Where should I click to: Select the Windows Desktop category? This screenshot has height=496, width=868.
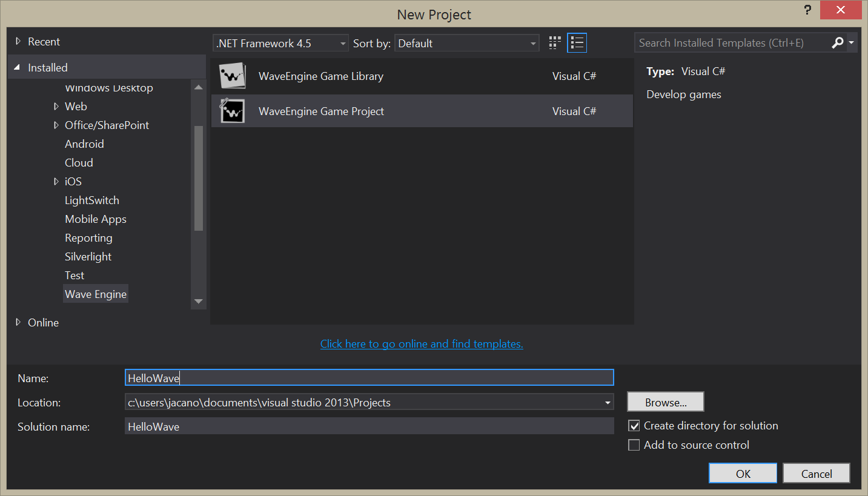(x=109, y=88)
